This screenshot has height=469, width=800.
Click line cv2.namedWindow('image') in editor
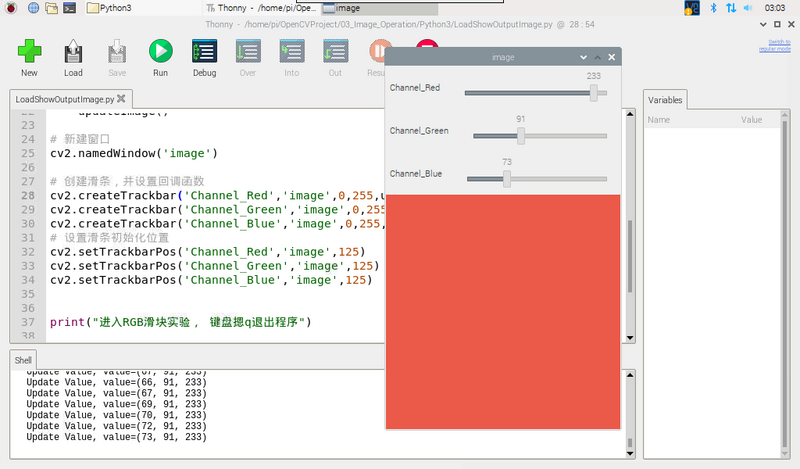134,153
